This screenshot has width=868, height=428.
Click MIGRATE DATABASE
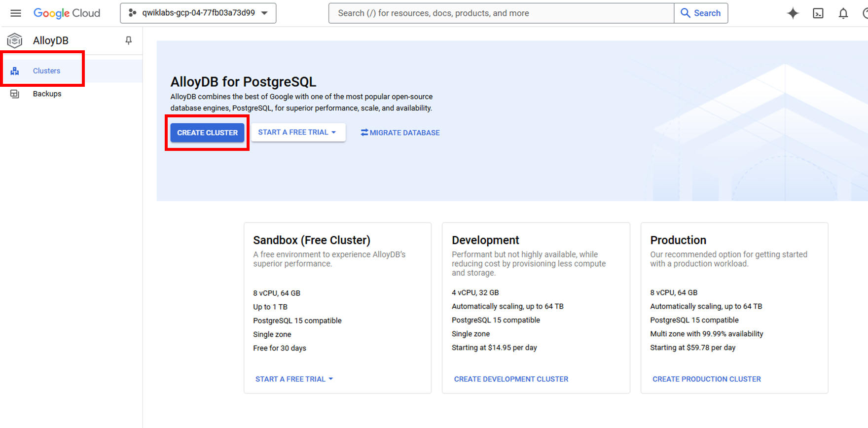tap(400, 133)
